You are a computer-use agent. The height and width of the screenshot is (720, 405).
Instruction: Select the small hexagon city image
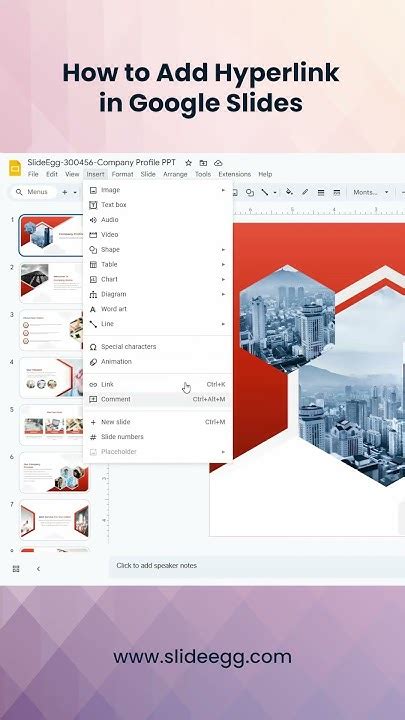pyautogui.click(x=287, y=320)
